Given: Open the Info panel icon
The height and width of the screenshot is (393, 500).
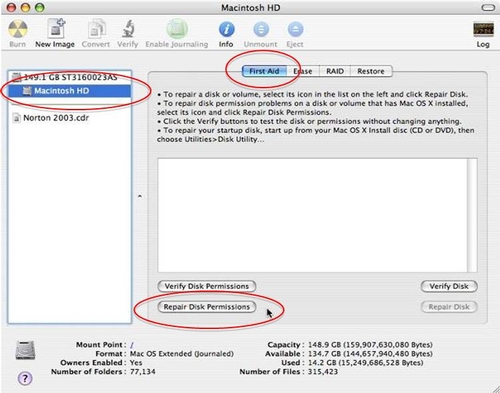Looking at the screenshot, I should [226, 29].
